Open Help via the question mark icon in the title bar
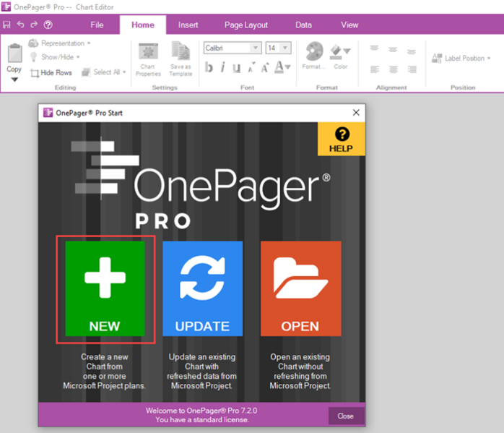 pyautogui.click(x=48, y=25)
